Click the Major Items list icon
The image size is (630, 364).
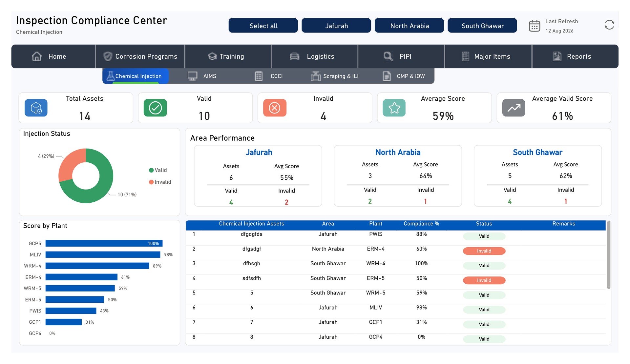465,56
